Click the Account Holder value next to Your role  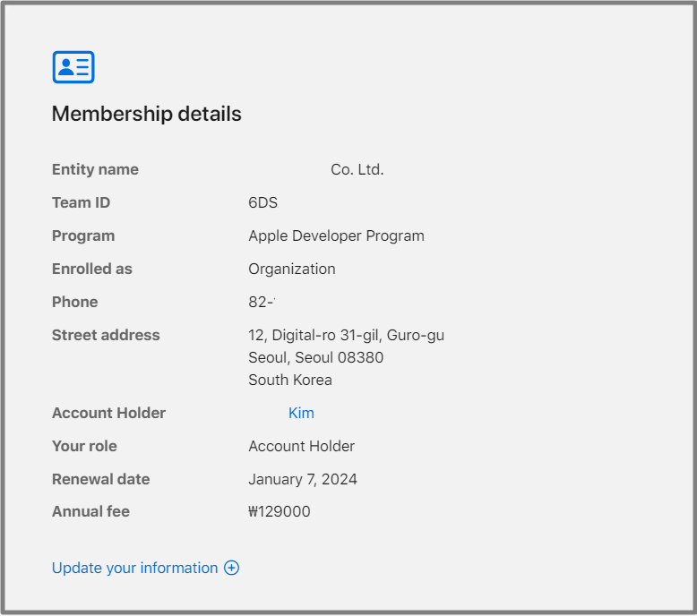click(301, 446)
